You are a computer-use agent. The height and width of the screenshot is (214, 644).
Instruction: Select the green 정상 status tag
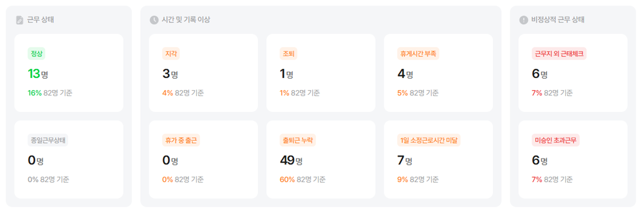[36, 54]
